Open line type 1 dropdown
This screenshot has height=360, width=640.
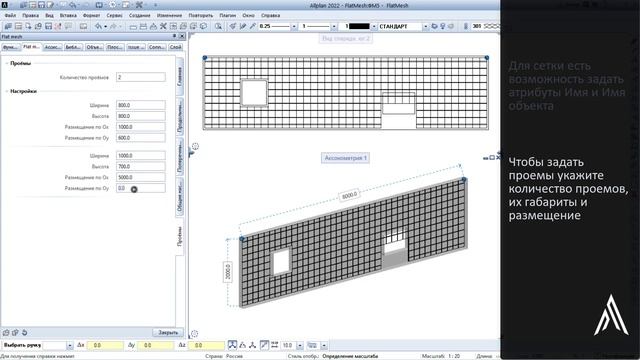pos(334,27)
